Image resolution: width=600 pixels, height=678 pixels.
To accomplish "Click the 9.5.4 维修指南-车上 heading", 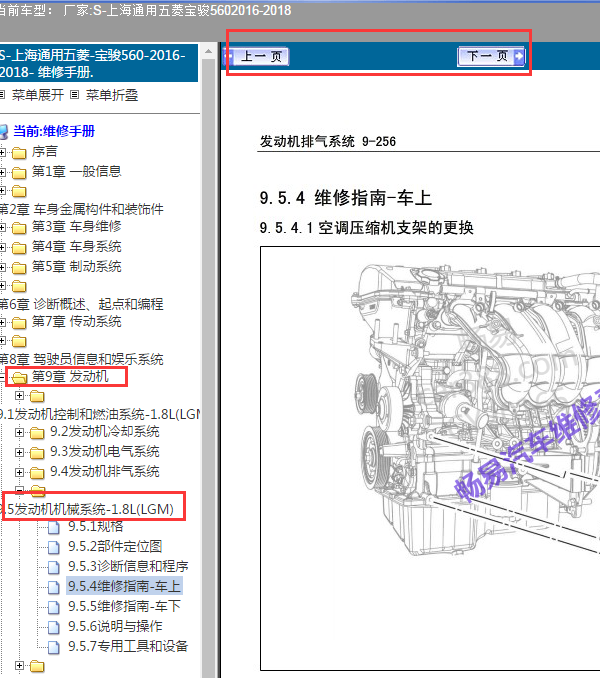I will [x=346, y=198].
